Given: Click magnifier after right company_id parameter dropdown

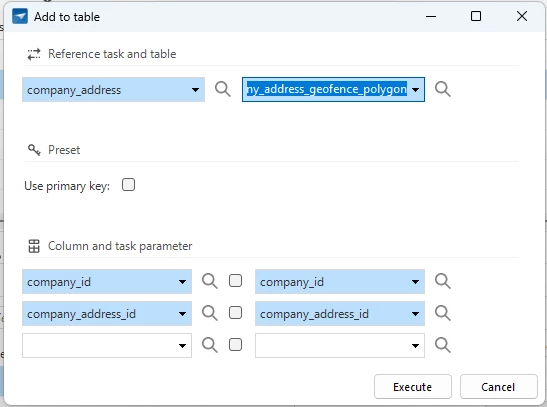Looking at the screenshot, I should click(443, 281).
